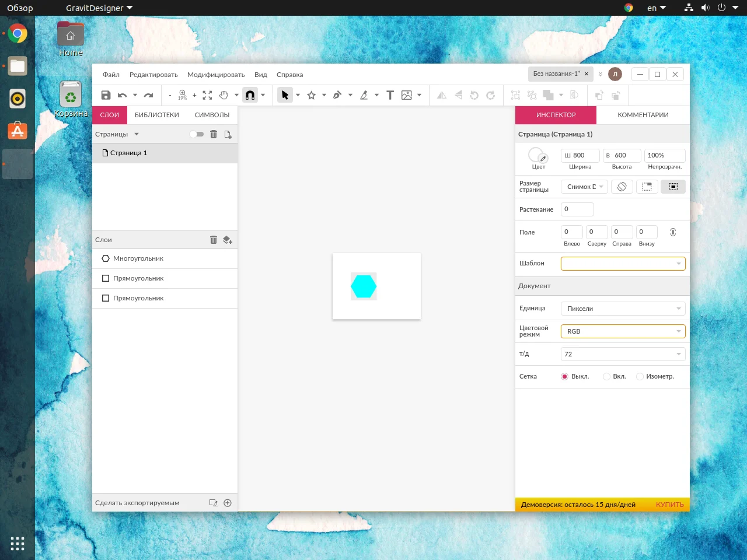
Task: Click the page Width input field
Action: 580,156
